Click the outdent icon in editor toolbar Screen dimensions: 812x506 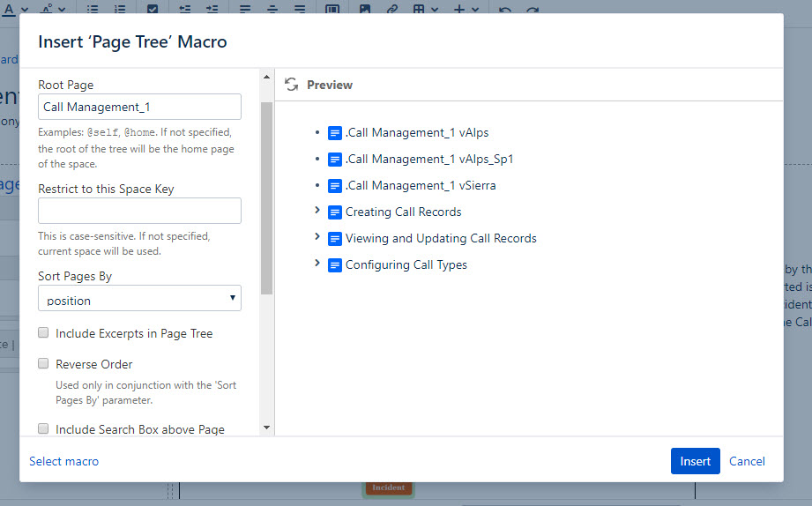(185, 10)
